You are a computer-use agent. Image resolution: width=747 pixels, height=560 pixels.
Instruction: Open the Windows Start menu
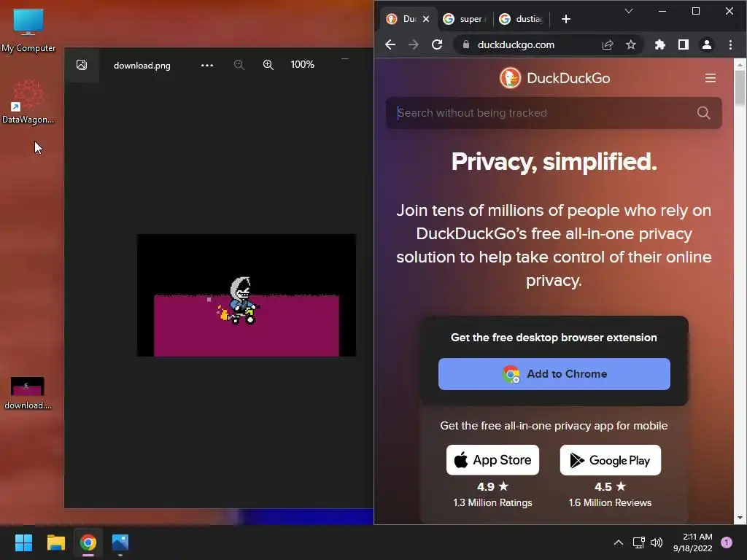23,542
